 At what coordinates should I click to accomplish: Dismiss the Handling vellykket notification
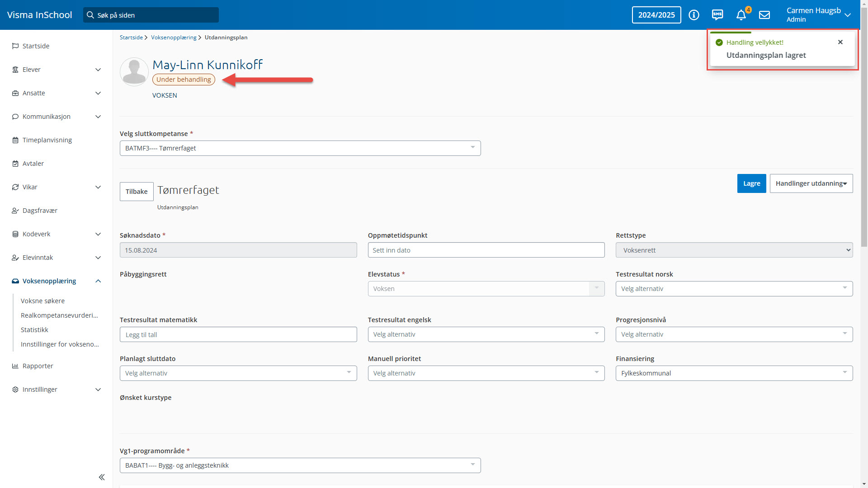pos(840,42)
